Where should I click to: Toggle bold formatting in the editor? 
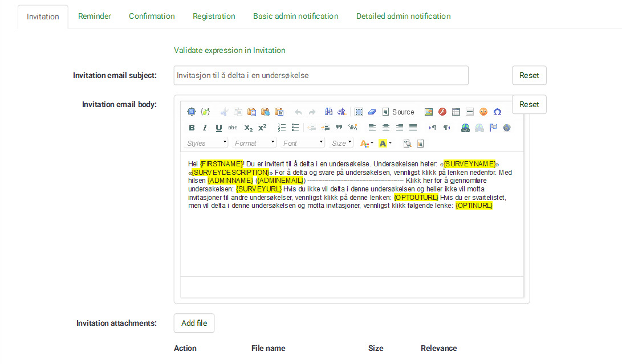(x=192, y=128)
